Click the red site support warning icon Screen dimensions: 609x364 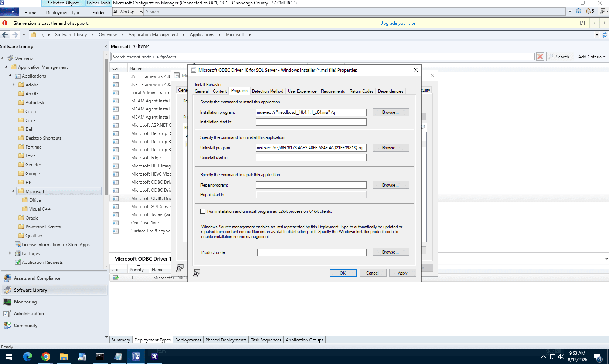5,23
